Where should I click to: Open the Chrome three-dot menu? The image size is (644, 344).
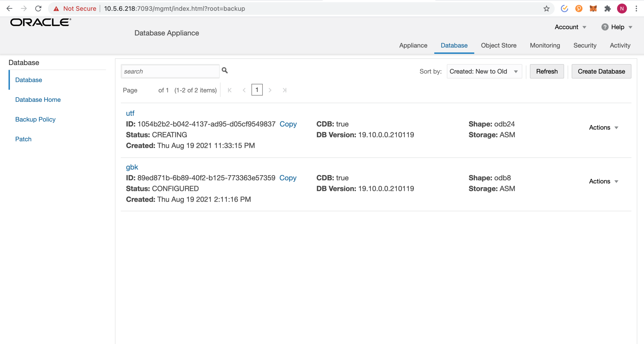pyautogui.click(x=636, y=9)
